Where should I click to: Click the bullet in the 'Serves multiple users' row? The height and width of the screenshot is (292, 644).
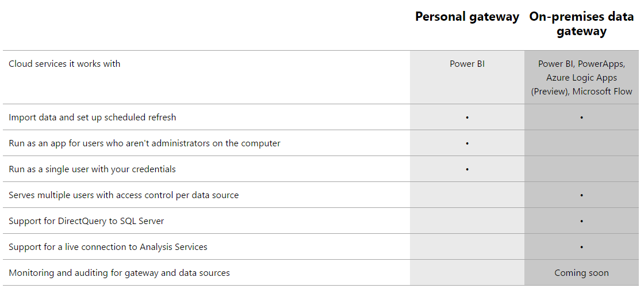coord(581,195)
